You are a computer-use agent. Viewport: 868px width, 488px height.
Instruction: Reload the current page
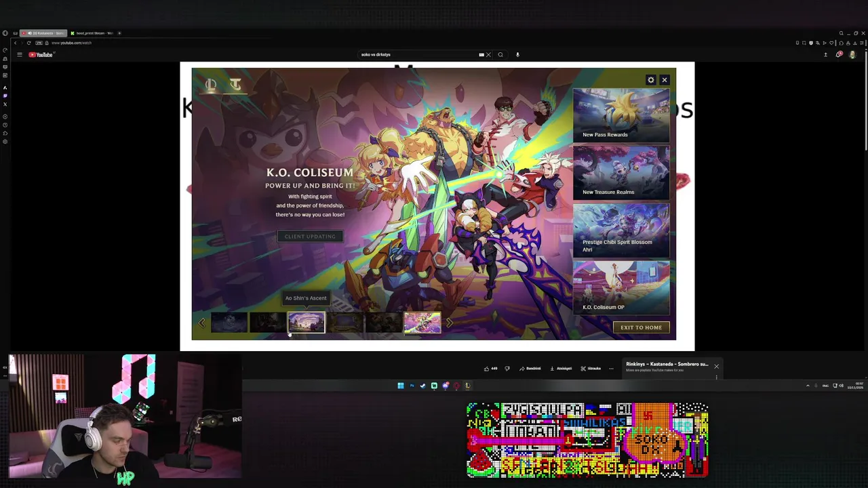point(28,43)
